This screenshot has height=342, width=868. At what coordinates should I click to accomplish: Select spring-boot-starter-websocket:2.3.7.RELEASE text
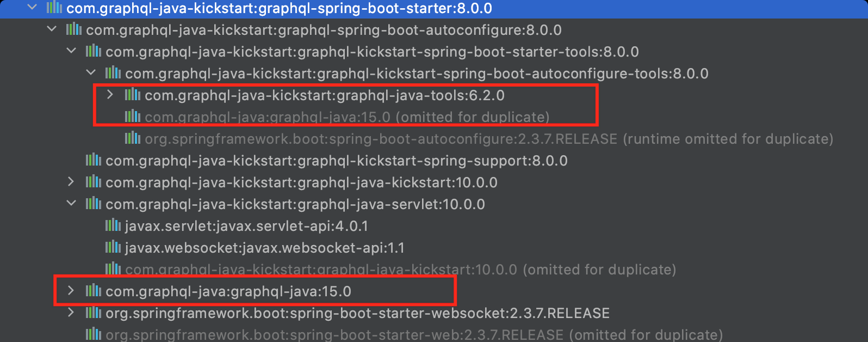coord(357,313)
